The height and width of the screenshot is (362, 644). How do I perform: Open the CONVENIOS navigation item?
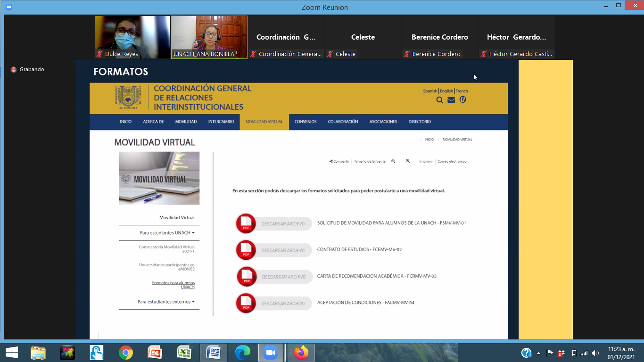pos(305,122)
